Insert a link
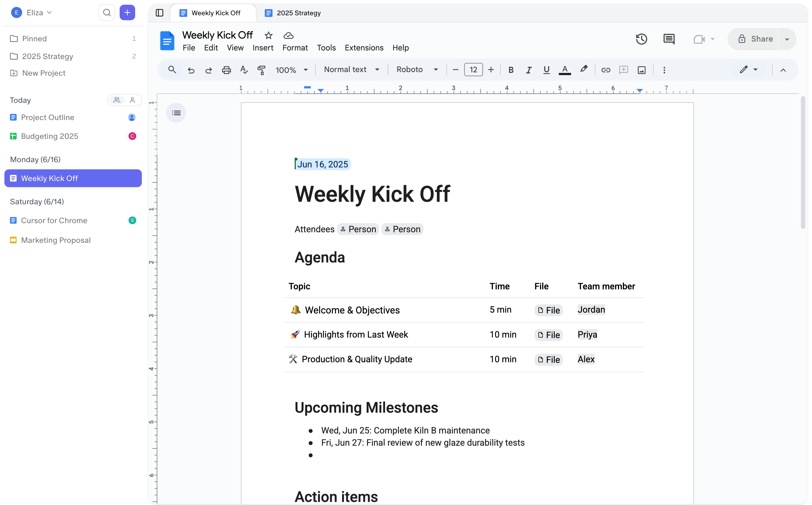Image resolution: width=812 pixels, height=505 pixels. click(x=605, y=70)
